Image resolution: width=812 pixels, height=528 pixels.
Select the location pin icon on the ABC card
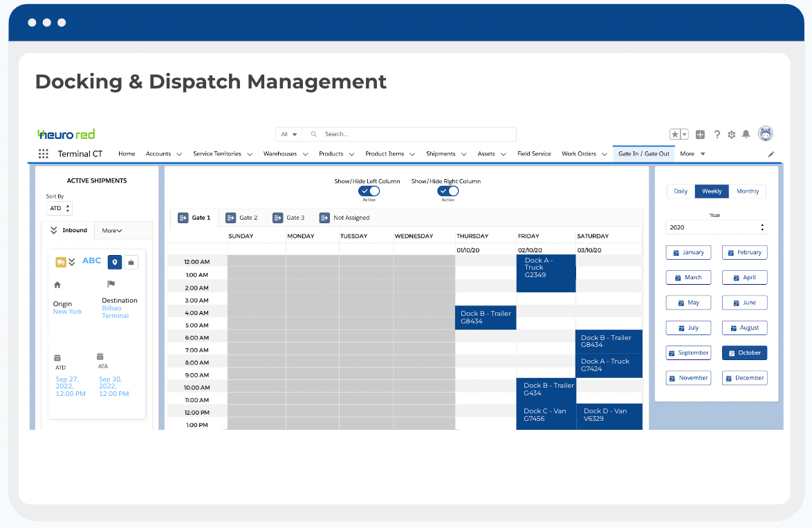tap(115, 262)
